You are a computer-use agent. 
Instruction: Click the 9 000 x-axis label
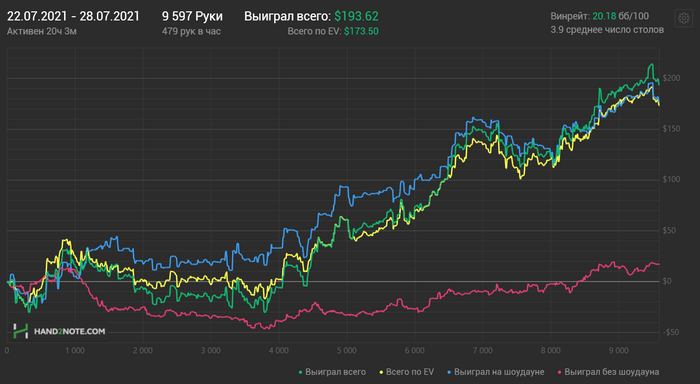pos(619,351)
